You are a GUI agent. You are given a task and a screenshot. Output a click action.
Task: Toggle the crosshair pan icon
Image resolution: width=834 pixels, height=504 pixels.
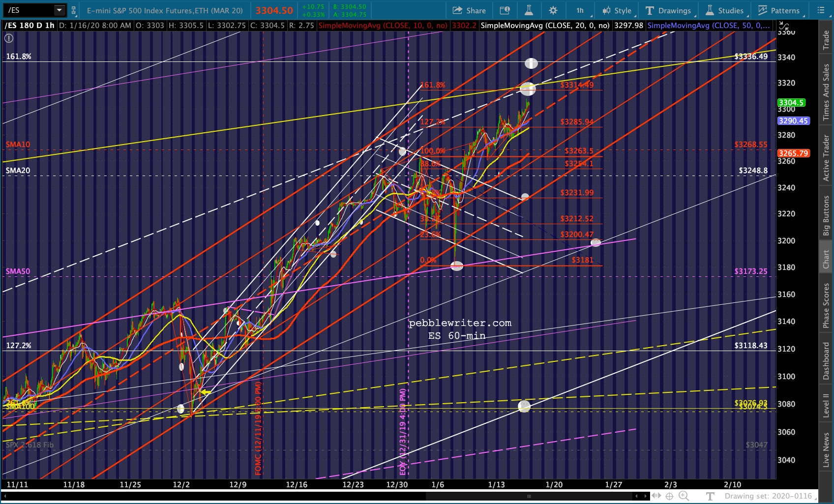pos(669,496)
